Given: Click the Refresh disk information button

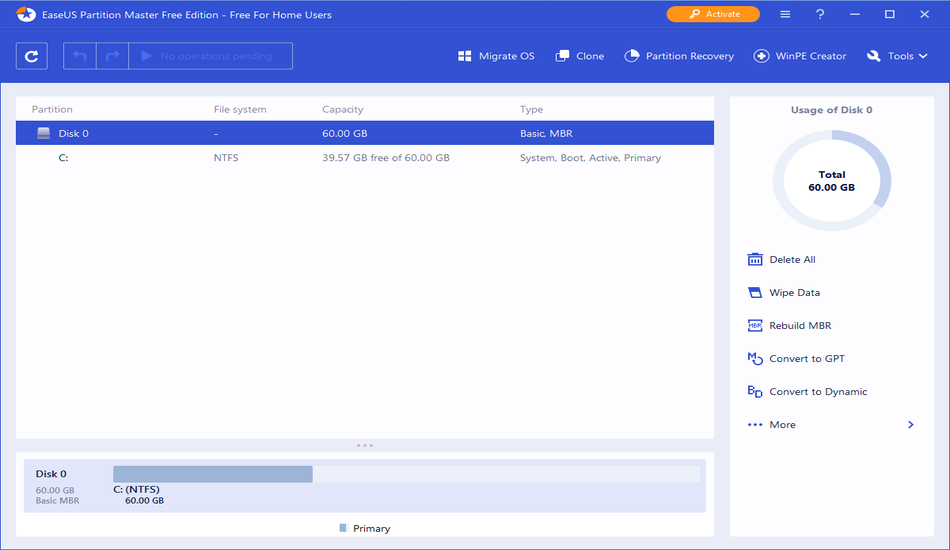Looking at the screenshot, I should [32, 56].
